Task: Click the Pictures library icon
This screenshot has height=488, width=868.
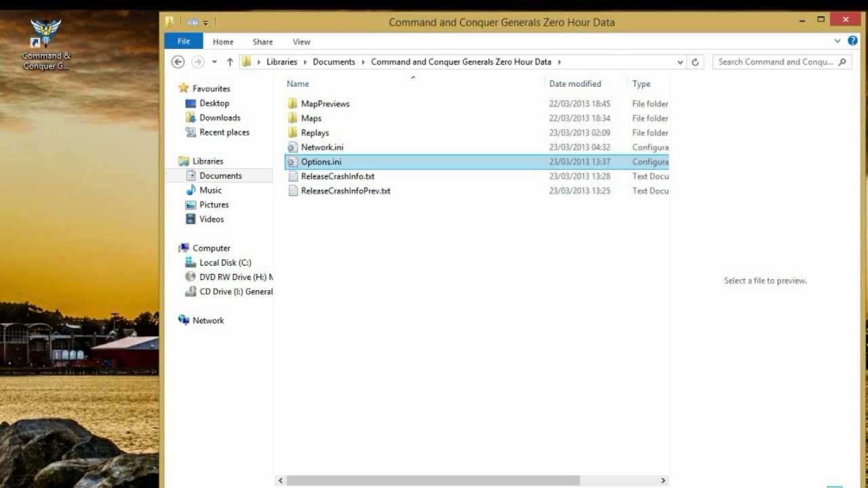Action: tap(191, 205)
